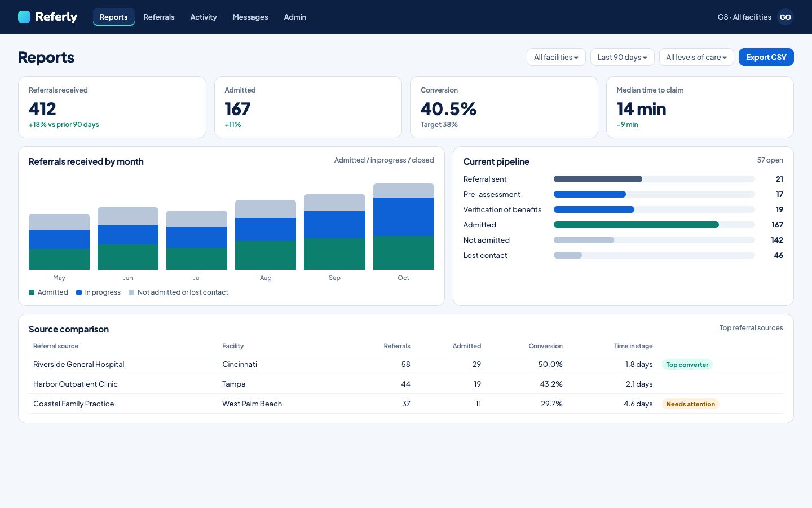The height and width of the screenshot is (508, 812).
Task: Click the Export CSV button
Action: tap(766, 57)
